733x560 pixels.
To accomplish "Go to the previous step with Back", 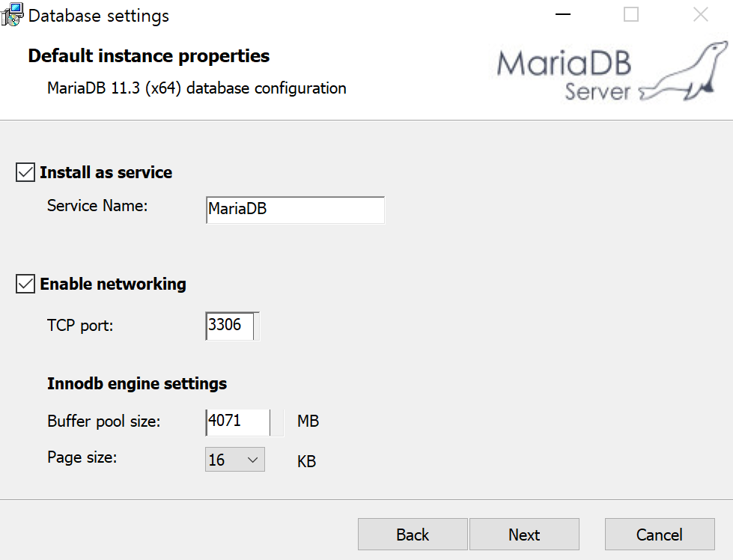I will [413, 534].
